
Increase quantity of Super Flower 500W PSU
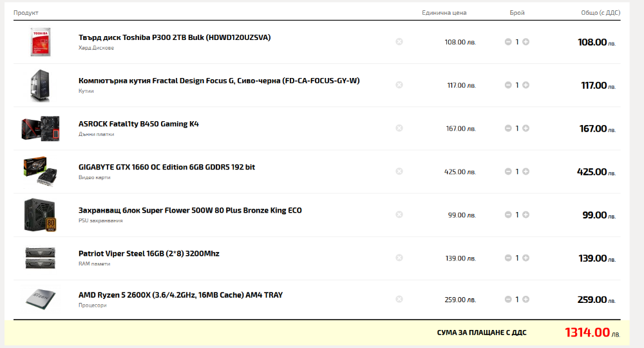[526, 215]
